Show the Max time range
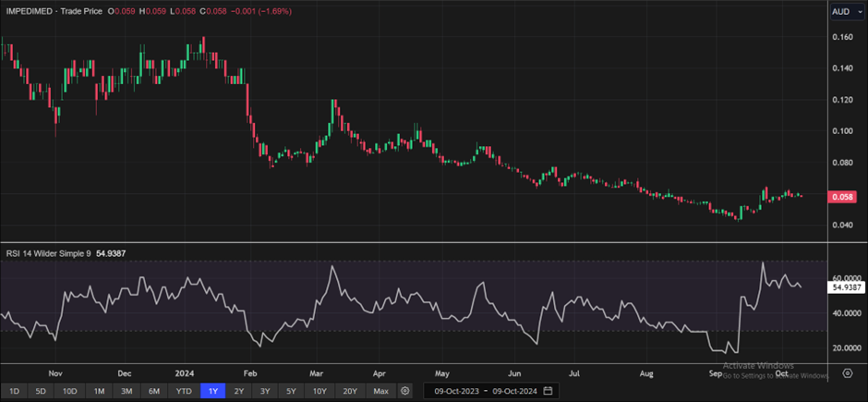The image size is (868, 402). [380, 391]
